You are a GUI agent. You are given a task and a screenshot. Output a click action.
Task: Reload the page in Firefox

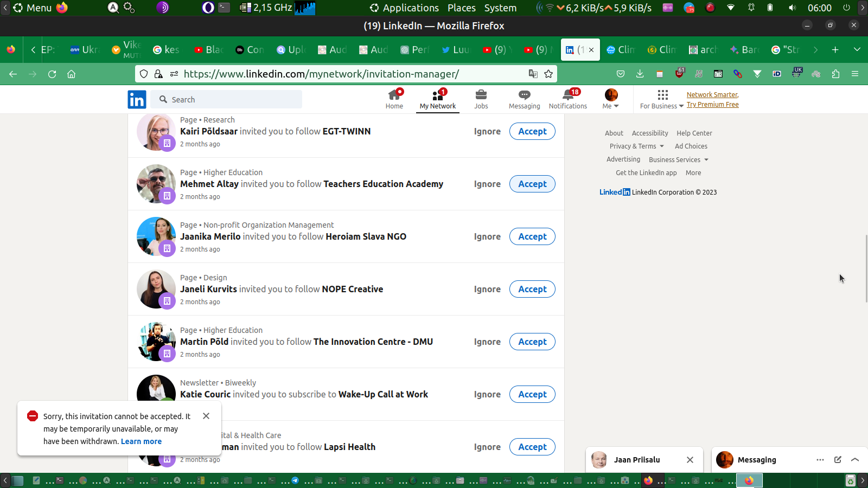[52, 74]
